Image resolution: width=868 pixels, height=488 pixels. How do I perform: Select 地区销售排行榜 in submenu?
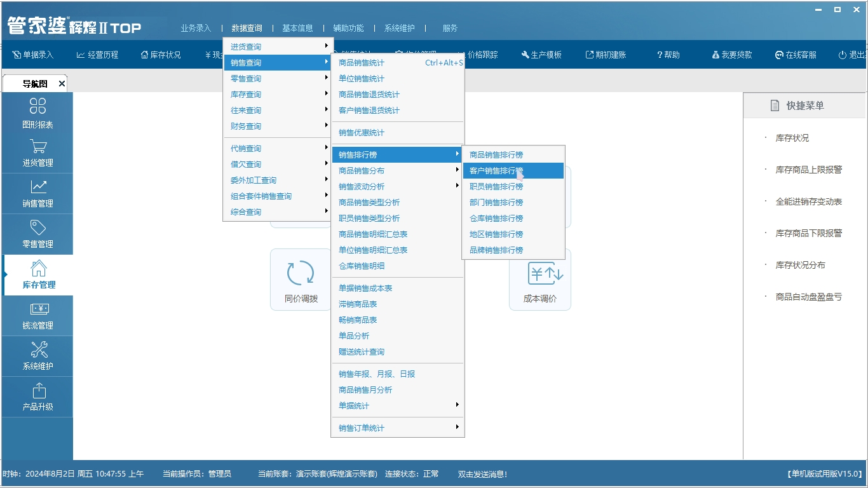pos(513,234)
